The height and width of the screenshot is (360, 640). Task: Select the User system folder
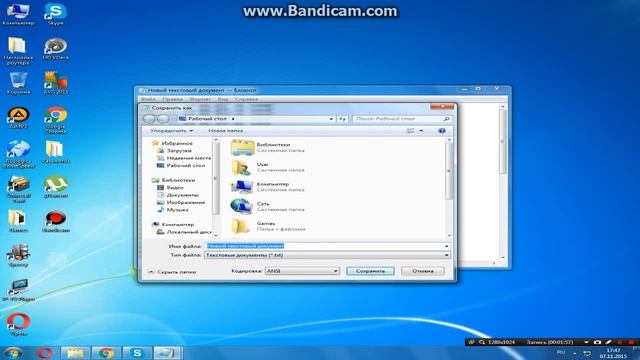click(268, 167)
